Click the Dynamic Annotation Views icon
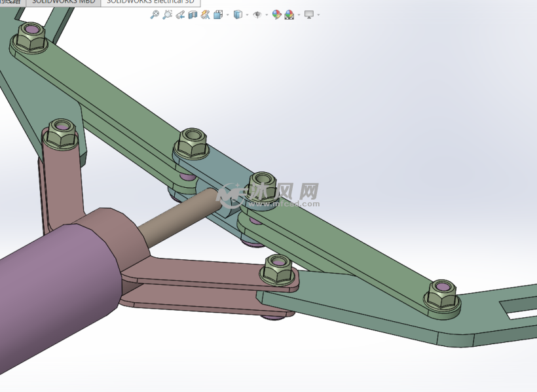The height and width of the screenshot is (392, 537). click(206, 14)
